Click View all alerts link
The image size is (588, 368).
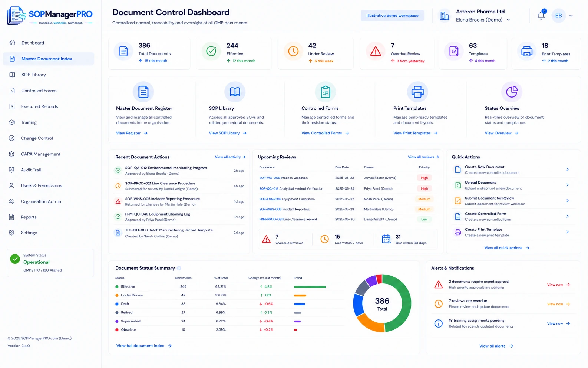coord(496,346)
